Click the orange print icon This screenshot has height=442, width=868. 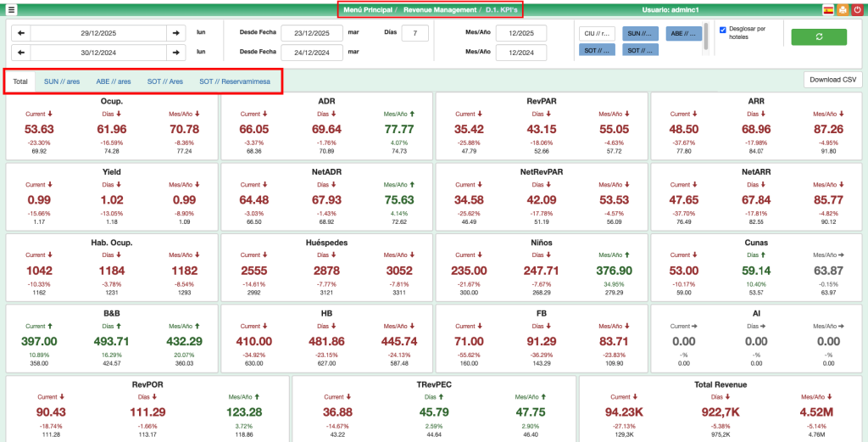pos(842,9)
